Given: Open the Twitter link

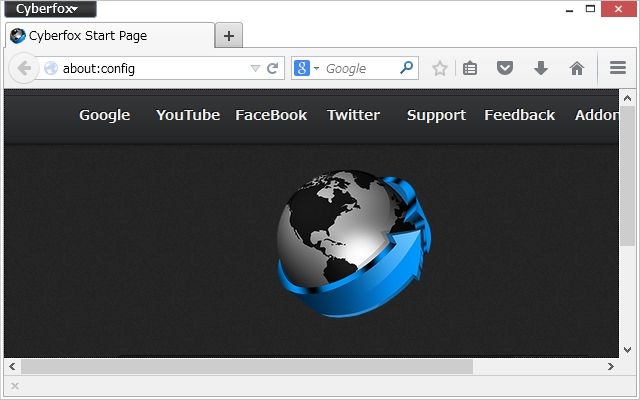Looking at the screenshot, I should 353,115.
